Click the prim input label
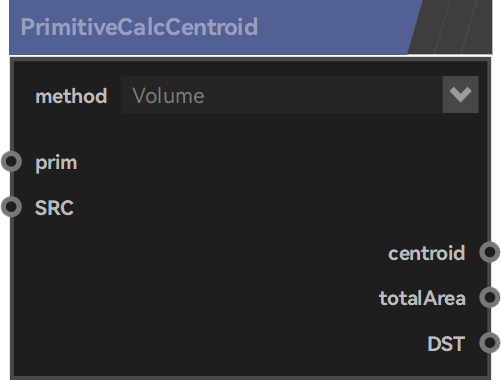The width and height of the screenshot is (501, 380). pyautogui.click(x=56, y=163)
